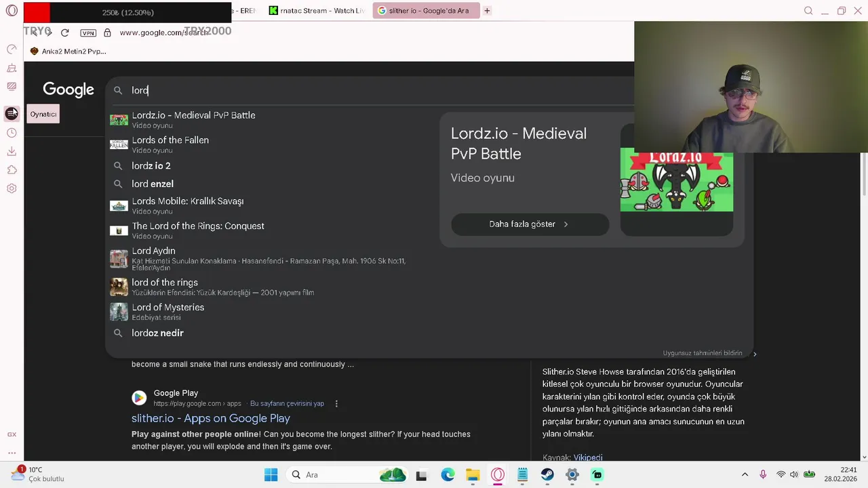Click the GX icon at sidebar bottom
868x488 pixels.
point(12,434)
